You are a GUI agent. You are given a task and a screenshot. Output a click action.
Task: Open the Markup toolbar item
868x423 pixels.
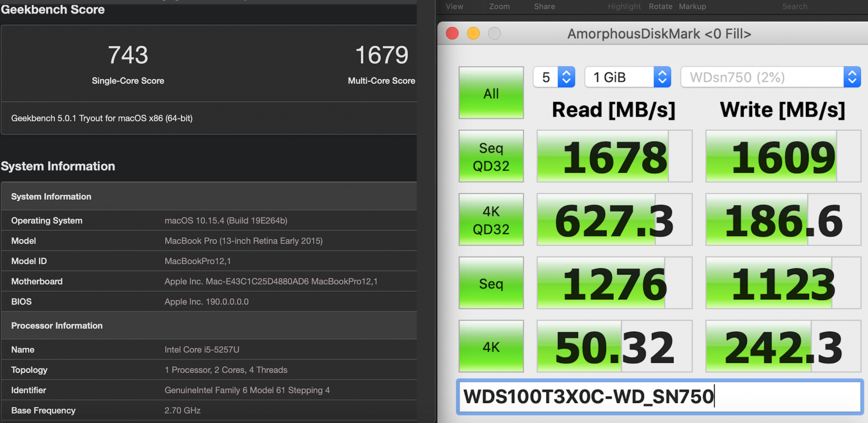click(692, 7)
